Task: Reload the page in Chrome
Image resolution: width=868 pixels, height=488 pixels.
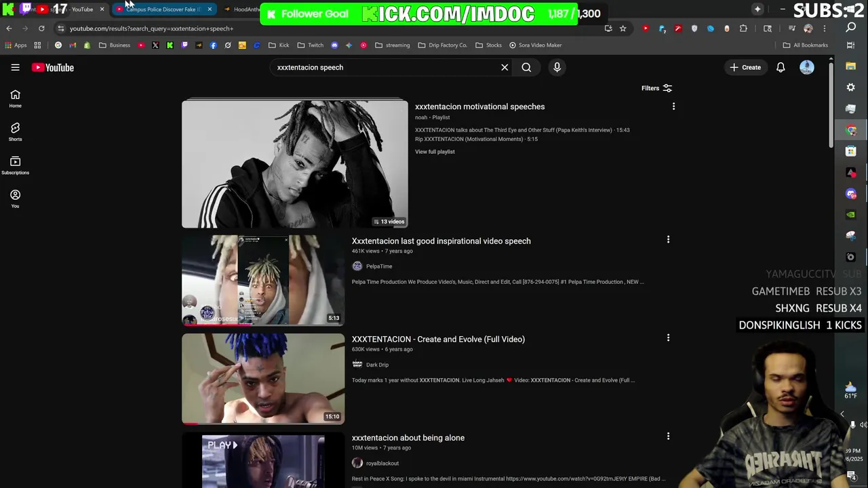Action: click(41, 28)
